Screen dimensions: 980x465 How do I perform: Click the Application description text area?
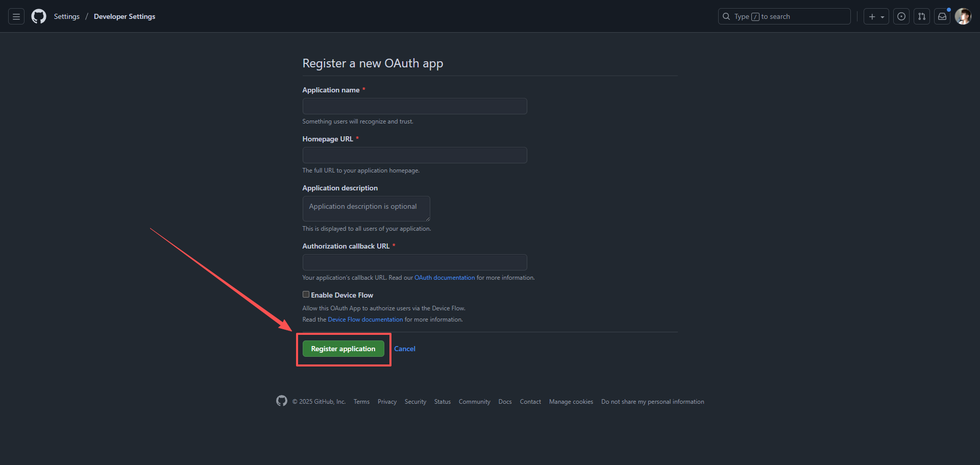(x=366, y=209)
